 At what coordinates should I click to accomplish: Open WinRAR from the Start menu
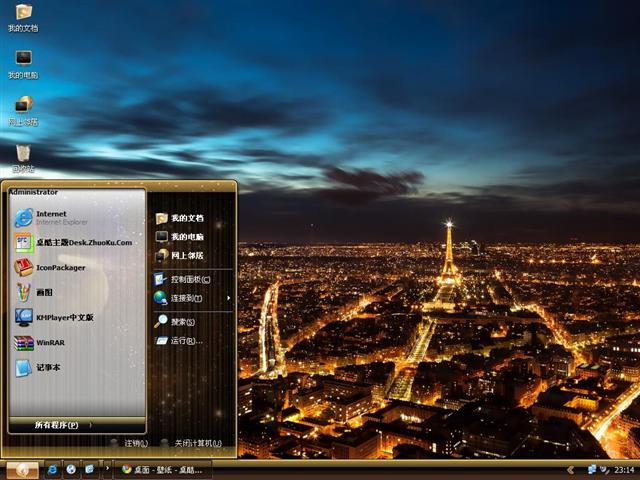49,342
